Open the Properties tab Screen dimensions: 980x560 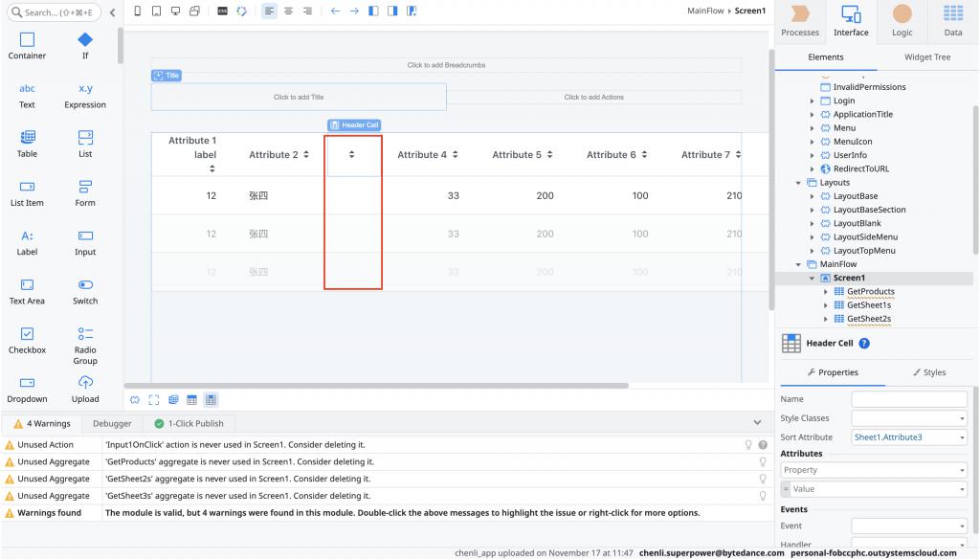click(833, 372)
